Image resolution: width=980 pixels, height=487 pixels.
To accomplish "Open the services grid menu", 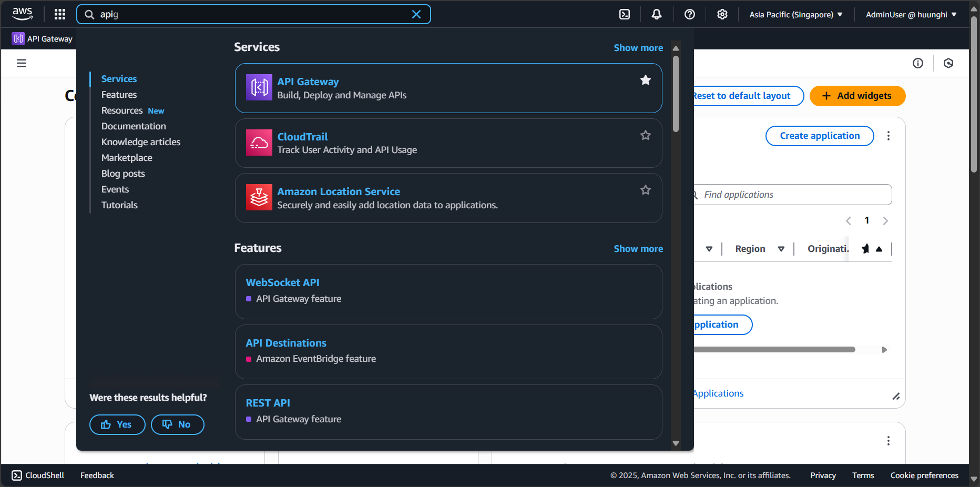I will (60, 14).
